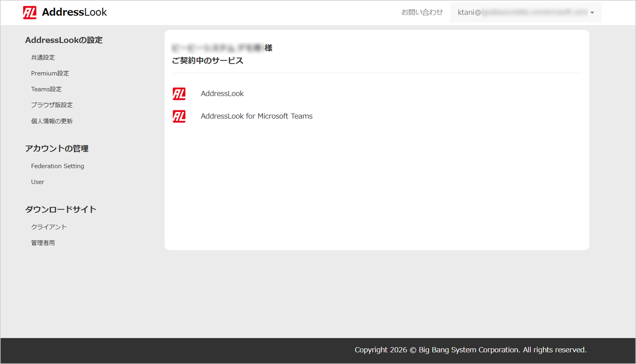Viewport: 636px width, 364px height.
Task: Click AddressLook for Microsoft Teams text link
Action: click(257, 116)
